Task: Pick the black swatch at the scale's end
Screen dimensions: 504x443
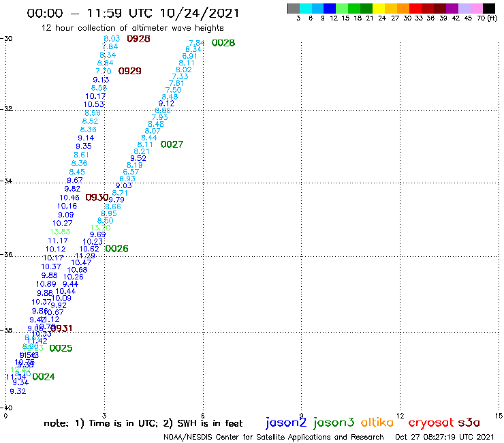Action: pyautogui.click(x=489, y=8)
